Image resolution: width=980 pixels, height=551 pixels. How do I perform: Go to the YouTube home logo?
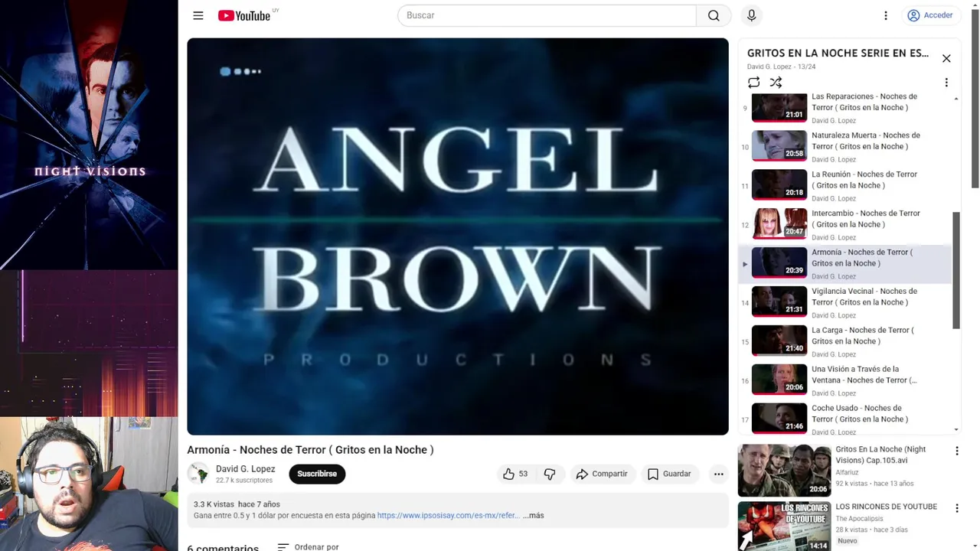coord(244,15)
